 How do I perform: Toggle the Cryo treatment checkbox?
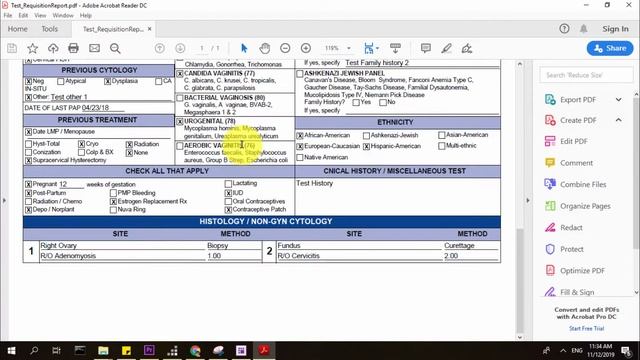tap(82, 144)
